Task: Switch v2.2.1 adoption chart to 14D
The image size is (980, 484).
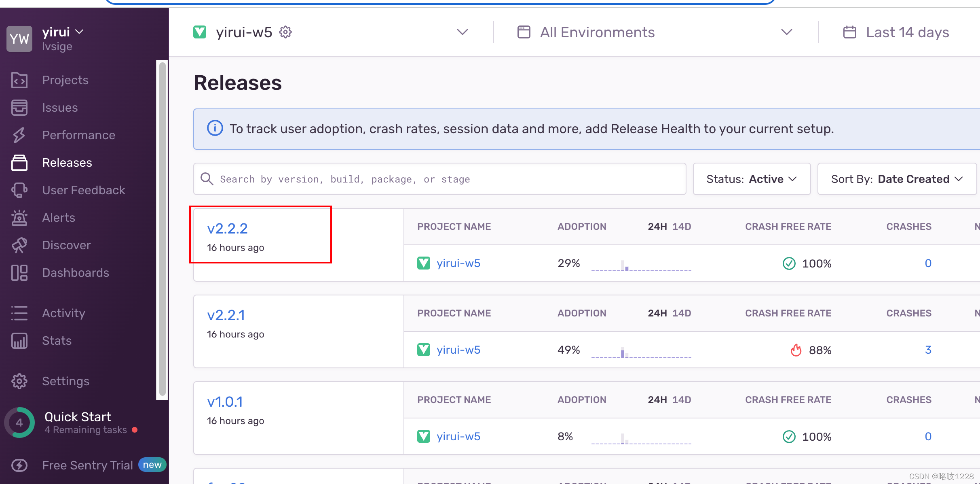Action: click(x=682, y=313)
